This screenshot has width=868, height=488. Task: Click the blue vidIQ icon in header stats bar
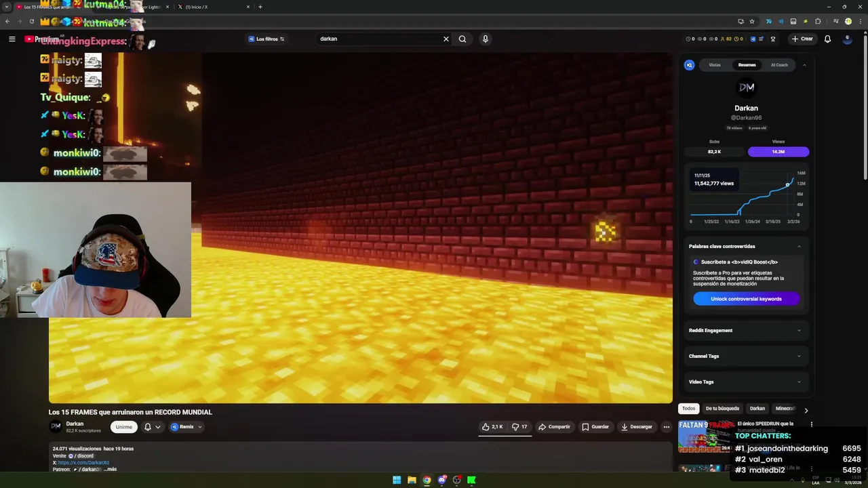(753, 39)
